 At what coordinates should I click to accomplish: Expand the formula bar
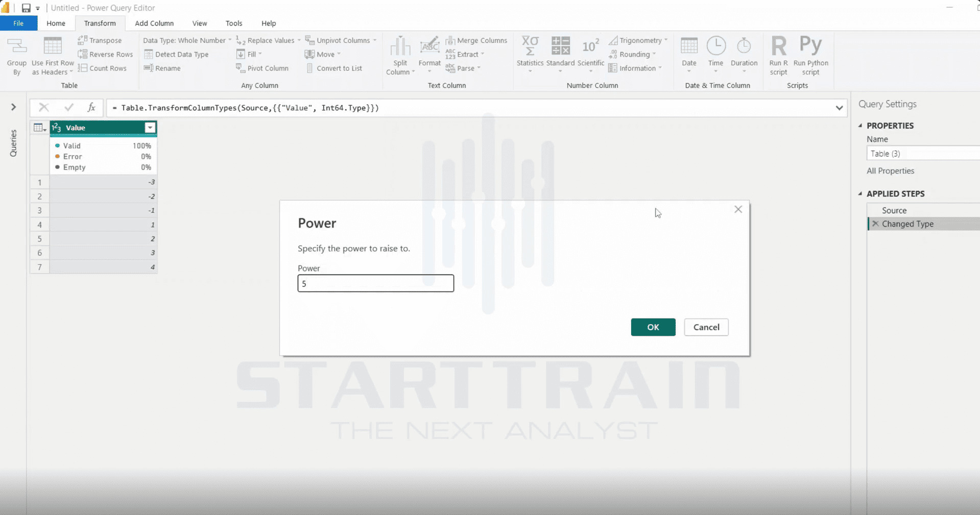(839, 108)
